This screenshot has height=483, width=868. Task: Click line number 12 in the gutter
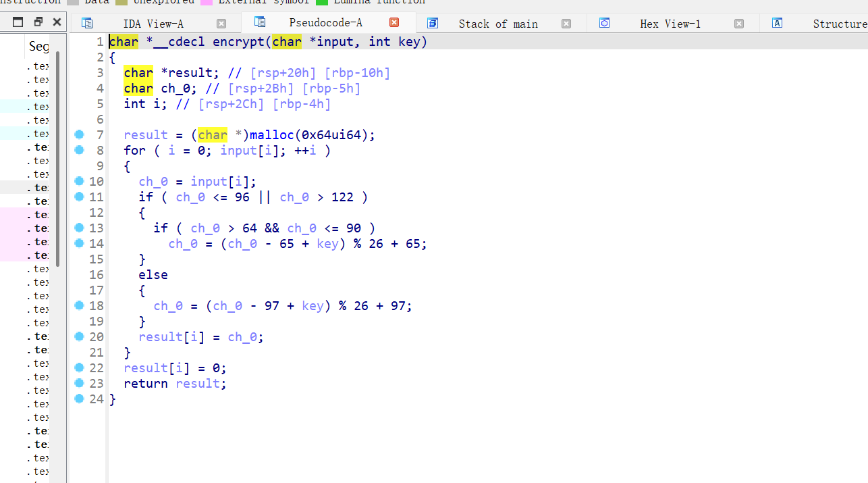click(x=97, y=213)
